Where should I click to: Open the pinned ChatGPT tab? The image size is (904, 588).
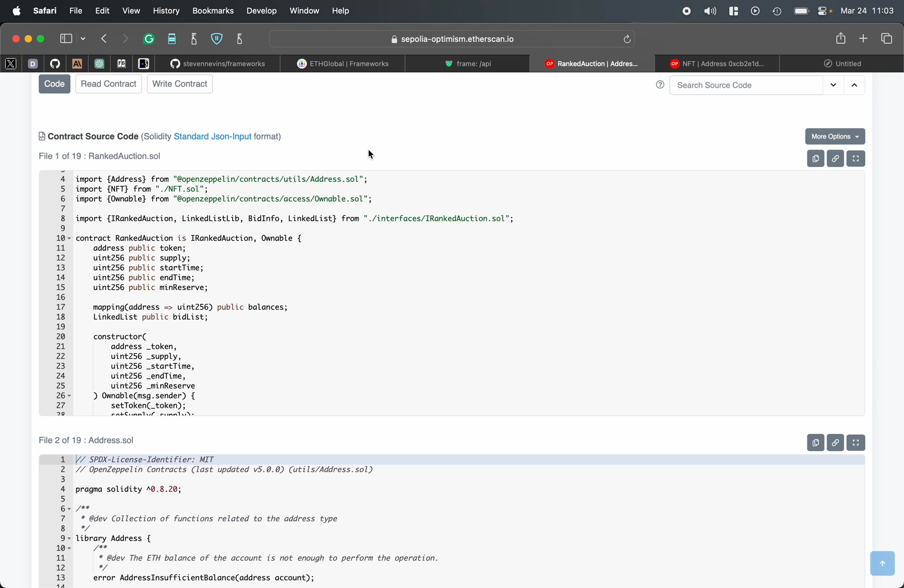[x=99, y=64]
